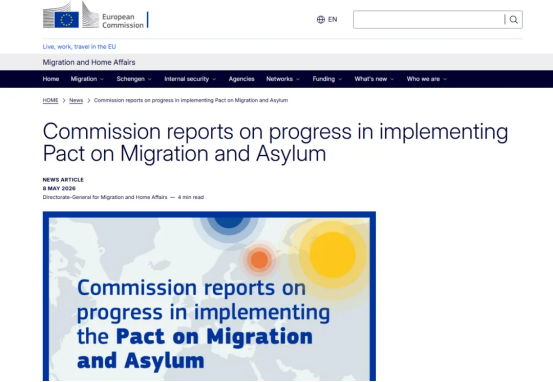The height and width of the screenshot is (382, 553).
Task: Focus the site search input field
Action: click(x=429, y=20)
